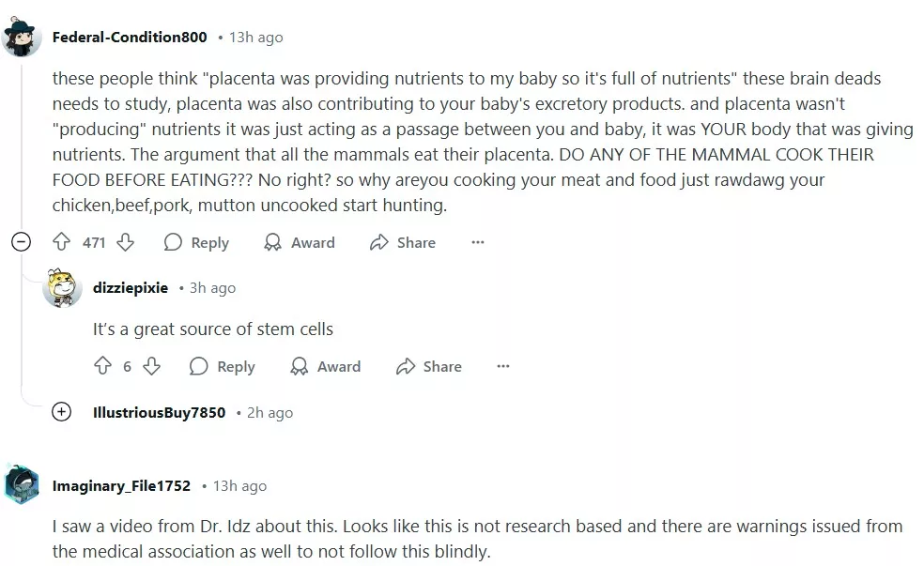Upvote Federal-Condition800's comment

(x=62, y=242)
